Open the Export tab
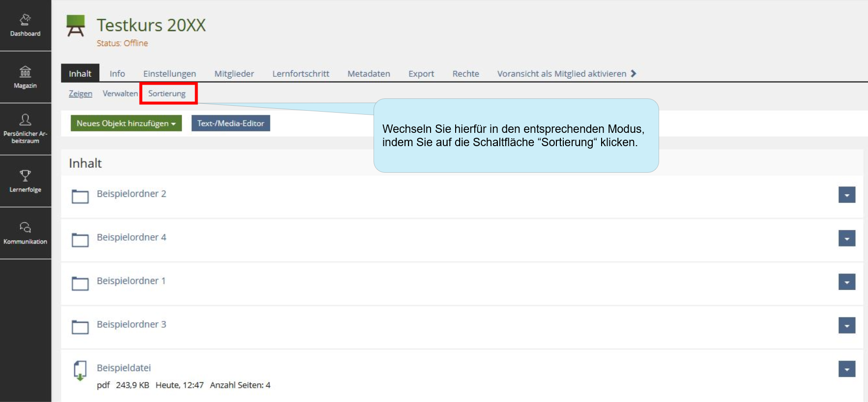The image size is (868, 402). pyautogui.click(x=421, y=73)
